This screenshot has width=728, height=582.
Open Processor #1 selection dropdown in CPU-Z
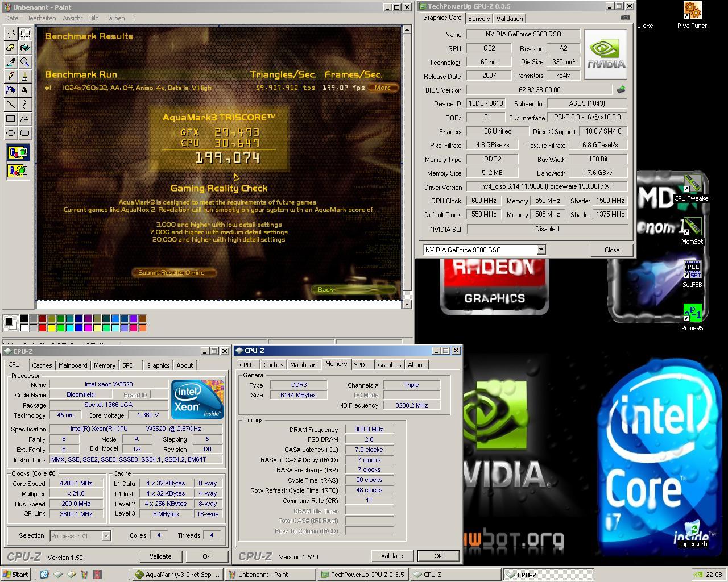click(x=106, y=535)
